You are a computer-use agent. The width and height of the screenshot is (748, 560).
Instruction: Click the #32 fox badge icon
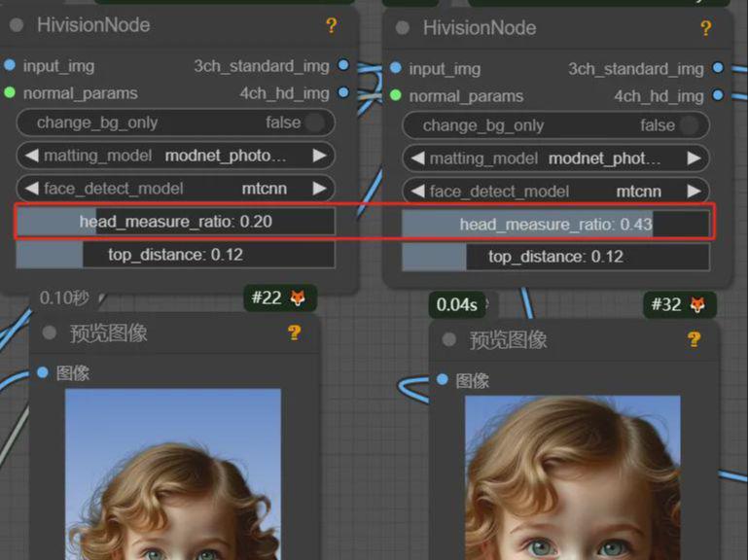(x=698, y=305)
